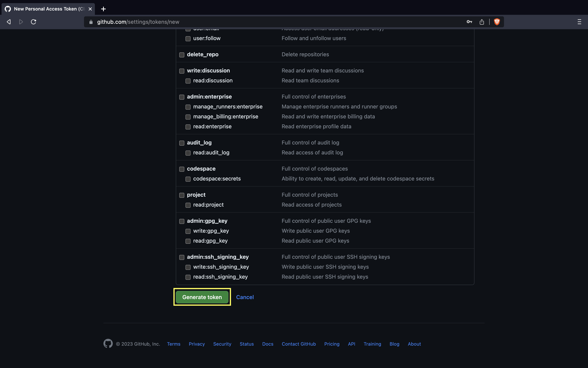Check manage_runners:enterprise box

click(x=188, y=107)
